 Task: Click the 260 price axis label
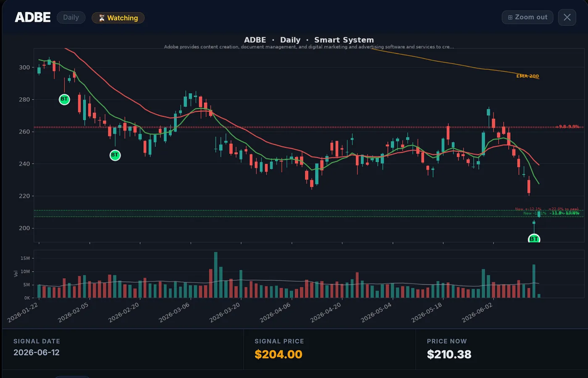click(x=24, y=131)
